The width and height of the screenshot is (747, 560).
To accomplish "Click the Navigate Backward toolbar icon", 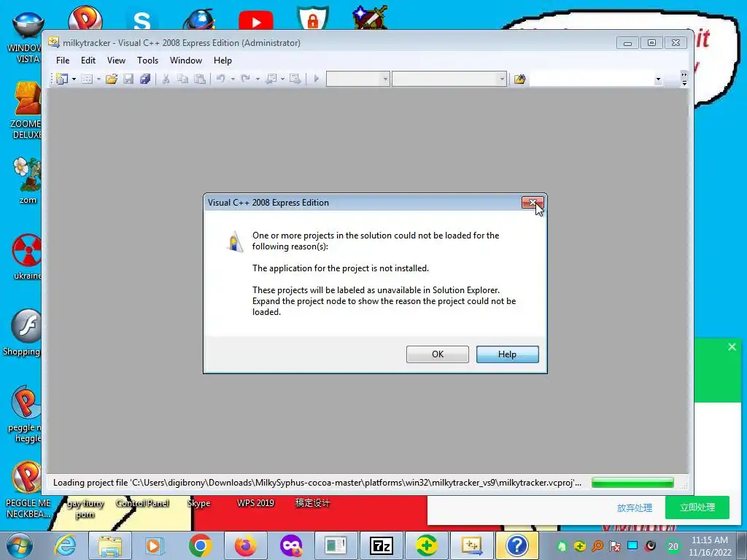I will (271, 79).
